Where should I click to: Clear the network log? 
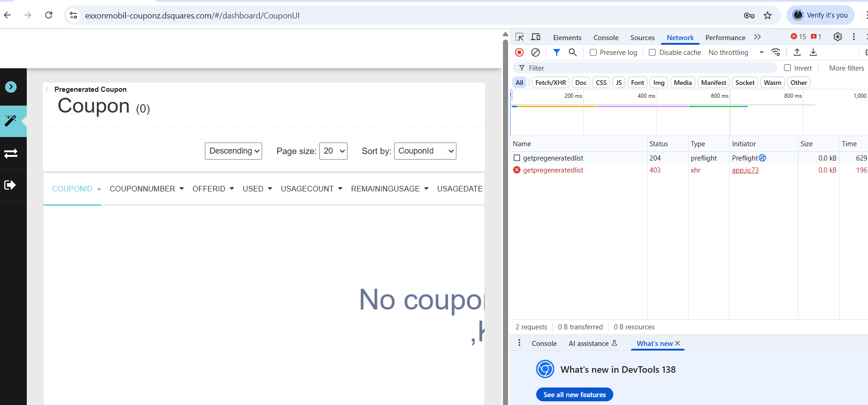535,53
